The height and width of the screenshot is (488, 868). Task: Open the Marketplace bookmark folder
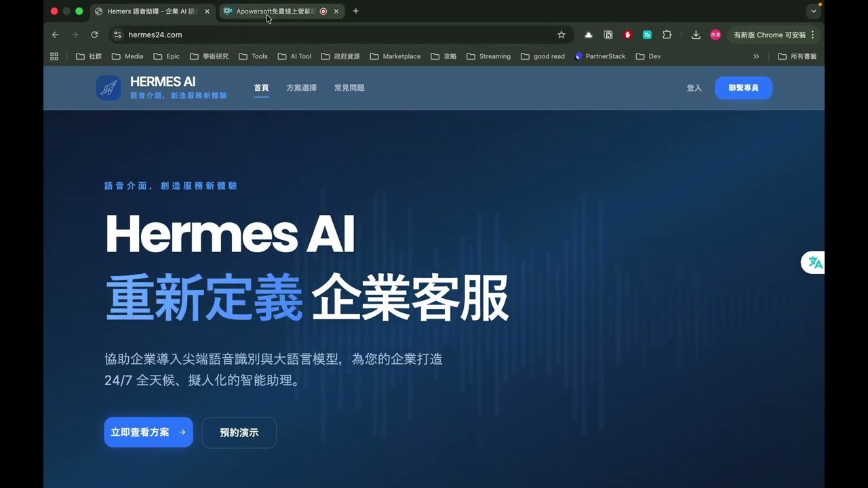[395, 56]
